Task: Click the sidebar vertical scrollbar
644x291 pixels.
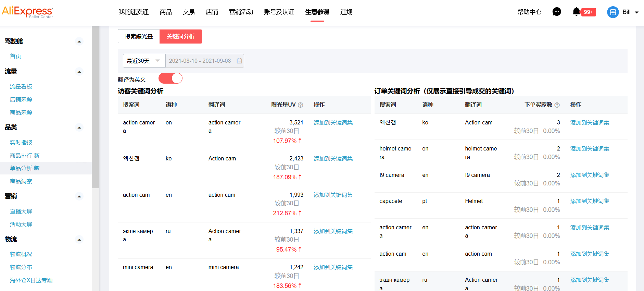Action: click(95, 107)
